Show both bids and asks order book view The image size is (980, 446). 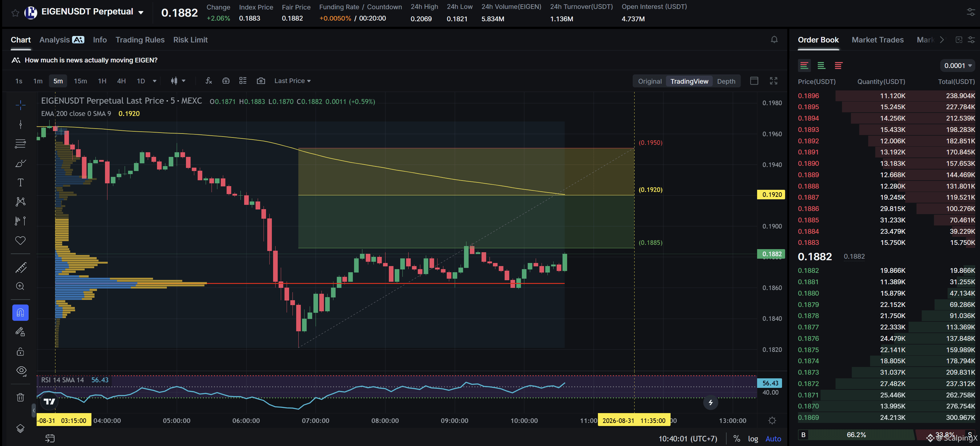tap(804, 66)
